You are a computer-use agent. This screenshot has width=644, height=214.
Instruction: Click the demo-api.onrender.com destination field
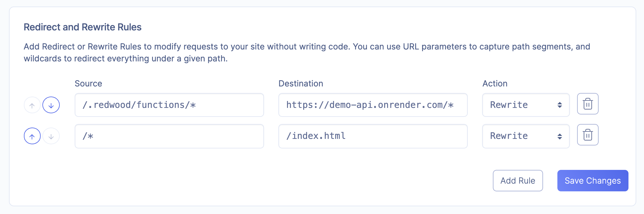coord(373,105)
